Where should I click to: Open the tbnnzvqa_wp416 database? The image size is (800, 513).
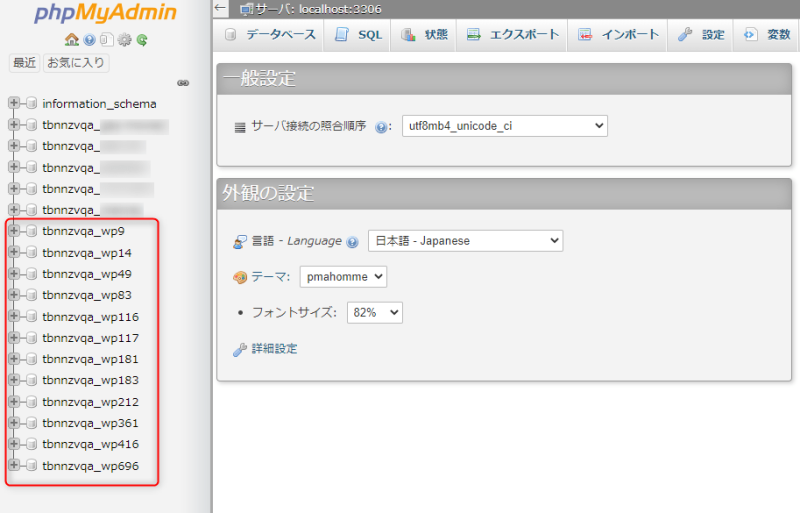tap(90, 444)
